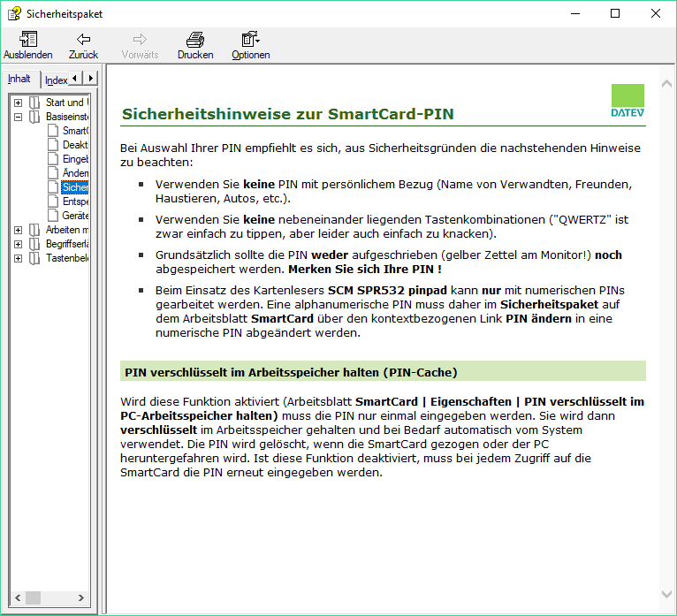Image resolution: width=677 pixels, height=616 pixels.
Task: Click the Vorwärts arrow icon
Action: coord(140,39)
